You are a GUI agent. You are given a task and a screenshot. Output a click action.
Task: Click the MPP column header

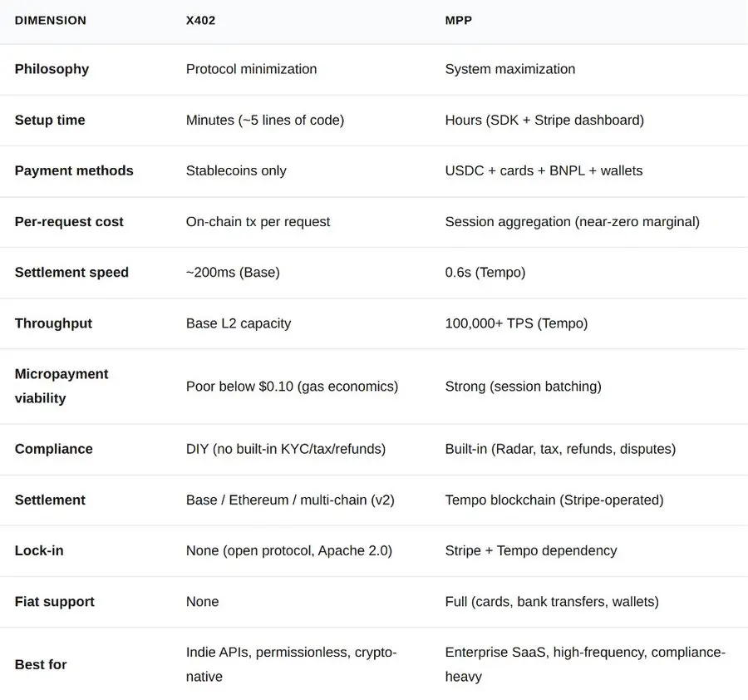(x=458, y=20)
